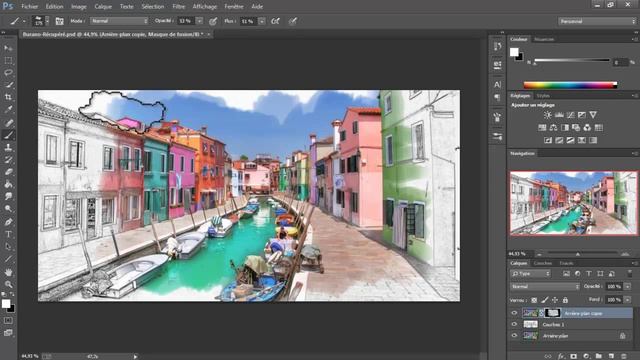Image resolution: width=640 pixels, height=360 pixels.
Task: Toggle the type layer filter icon
Action: tap(589, 273)
